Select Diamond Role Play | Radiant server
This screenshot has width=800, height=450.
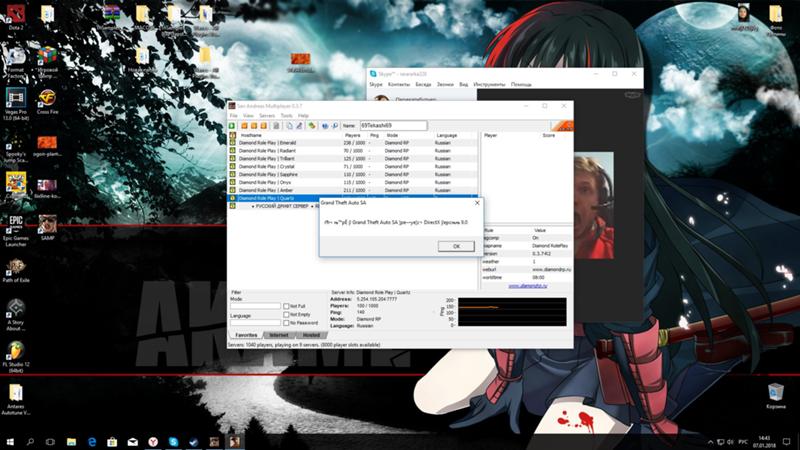tap(353, 151)
